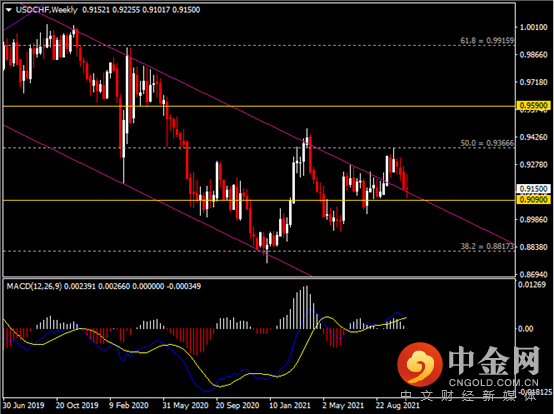Click the 30 Jun 2019 date label
The image size is (554, 414).
[23, 405]
